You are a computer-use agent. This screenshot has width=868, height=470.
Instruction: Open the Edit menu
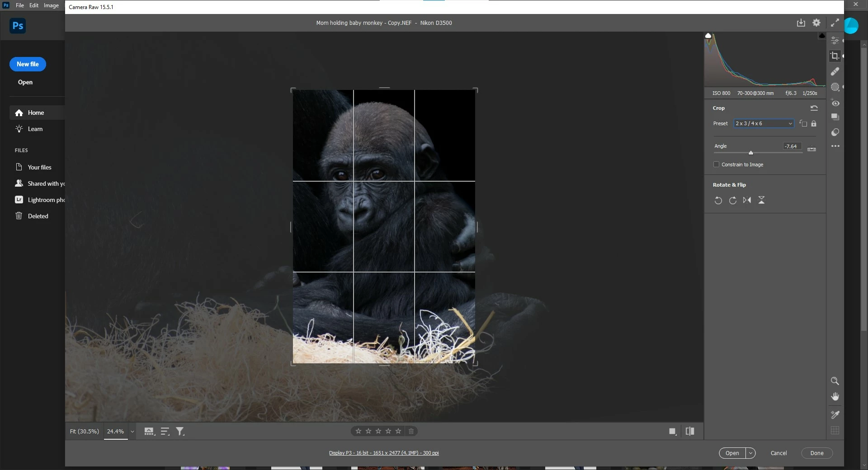(x=34, y=5)
